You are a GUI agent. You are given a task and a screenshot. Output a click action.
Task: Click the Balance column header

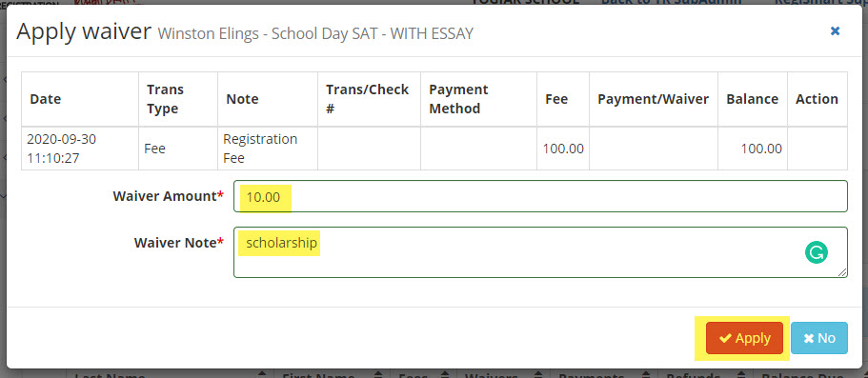tap(753, 99)
